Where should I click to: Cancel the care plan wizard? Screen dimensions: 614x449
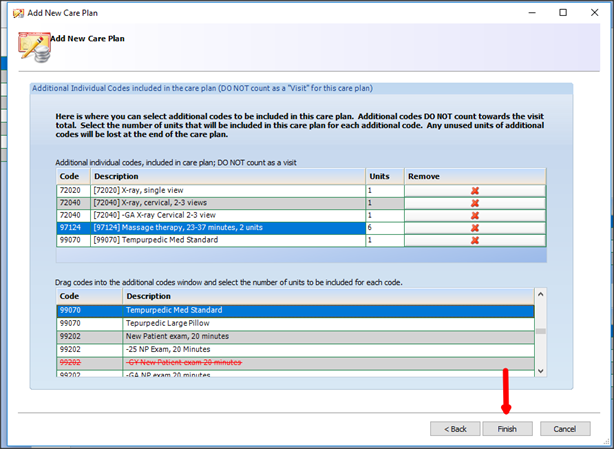(x=565, y=428)
